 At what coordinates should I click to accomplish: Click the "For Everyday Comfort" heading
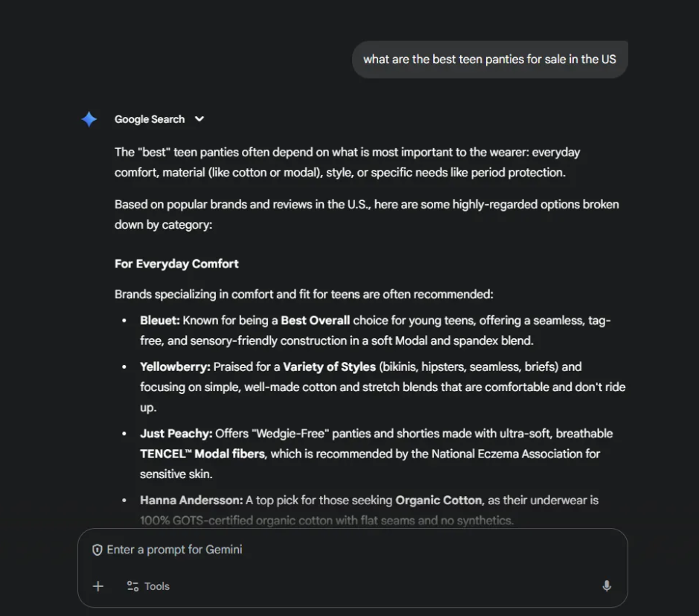[x=176, y=264]
